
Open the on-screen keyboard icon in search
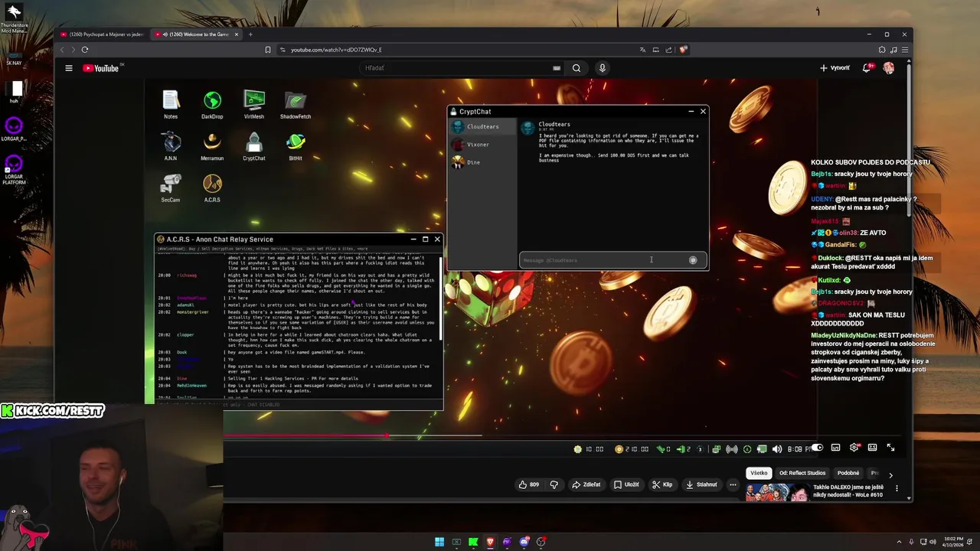click(557, 68)
